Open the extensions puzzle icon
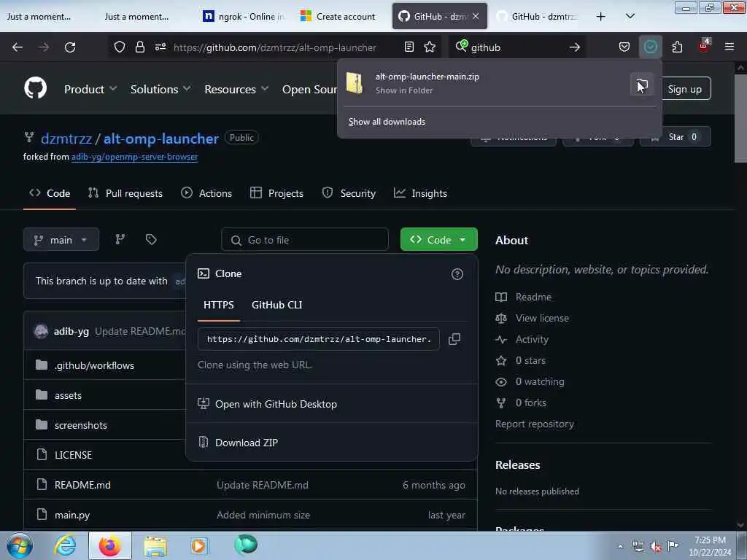 (x=677, y=47)
